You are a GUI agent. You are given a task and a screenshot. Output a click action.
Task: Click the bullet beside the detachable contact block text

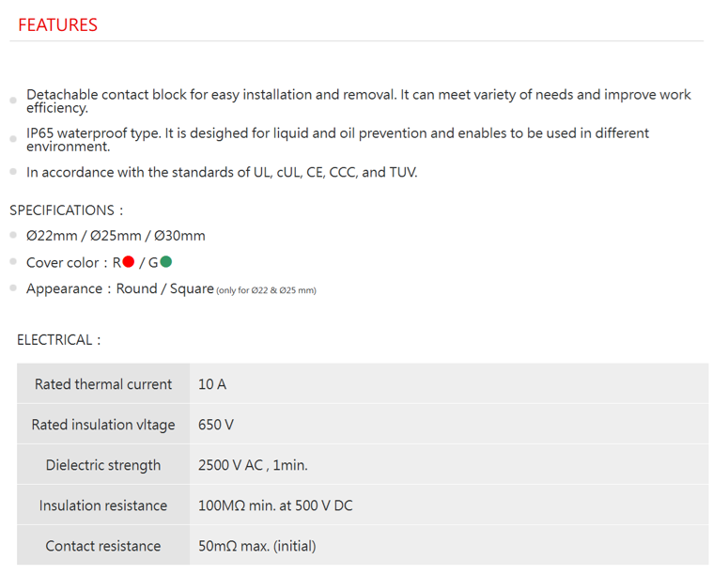(13, 100)
